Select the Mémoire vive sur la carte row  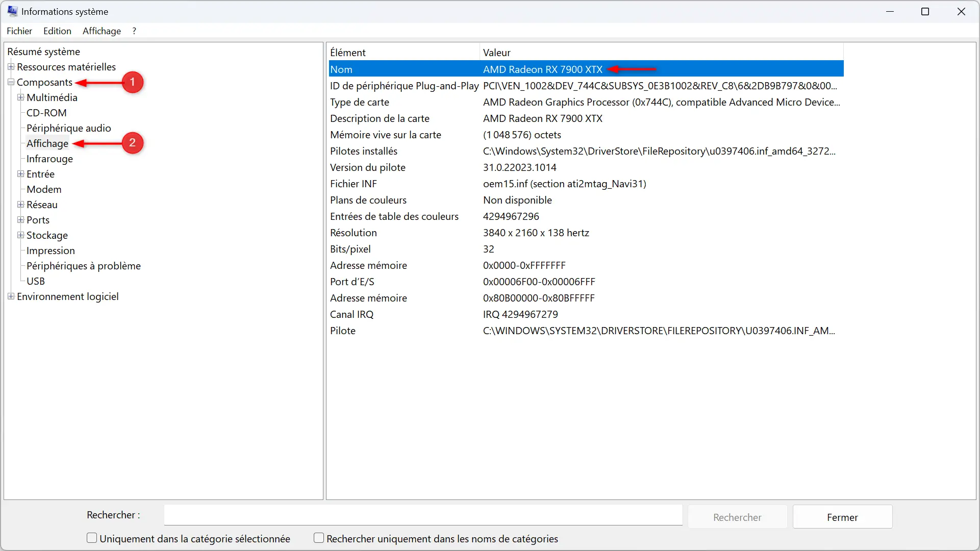(x=586, y=135)
